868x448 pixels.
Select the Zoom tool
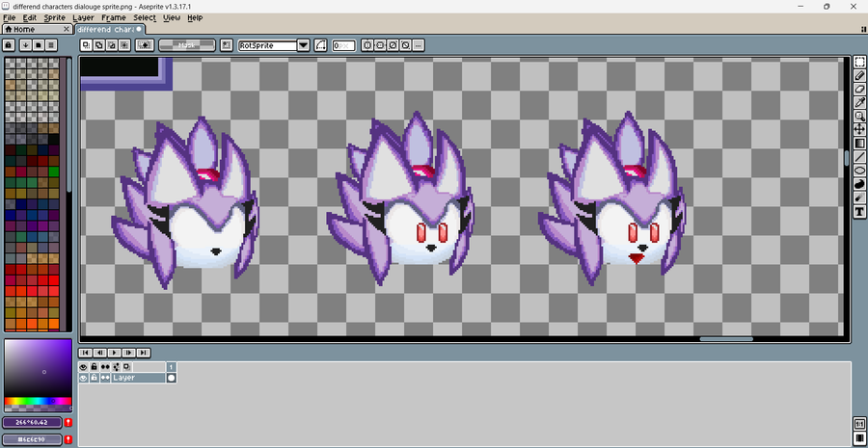pos(859,117)
